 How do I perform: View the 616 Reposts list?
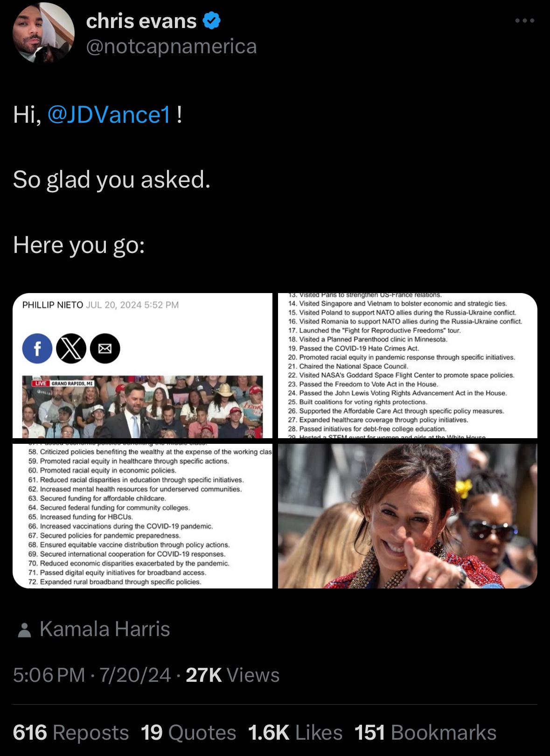coord(71,733)
